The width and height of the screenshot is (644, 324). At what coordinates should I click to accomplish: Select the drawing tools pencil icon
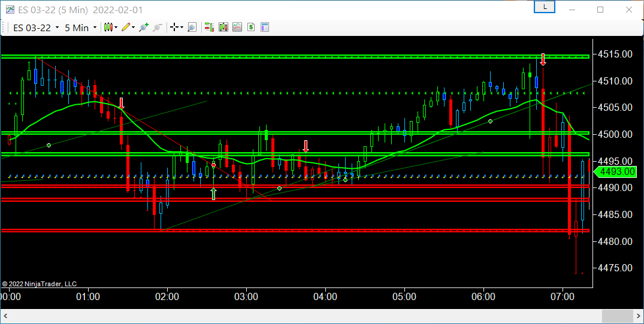coord(126,28)
